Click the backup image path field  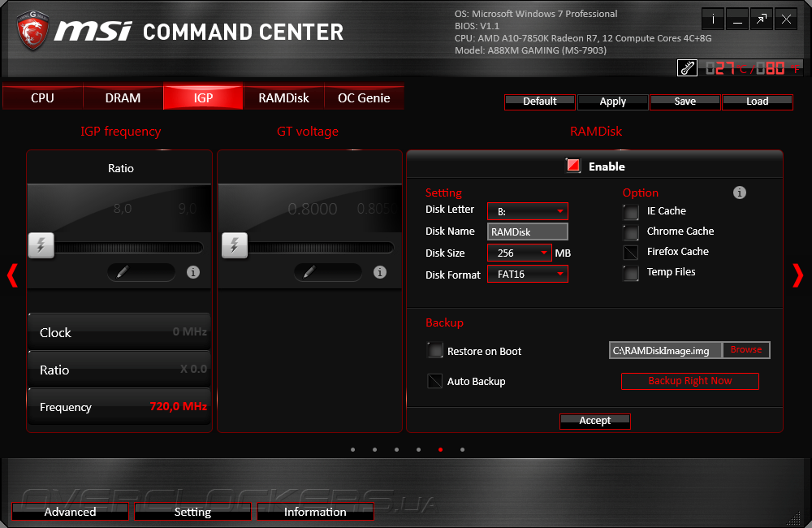coord(666,350)
